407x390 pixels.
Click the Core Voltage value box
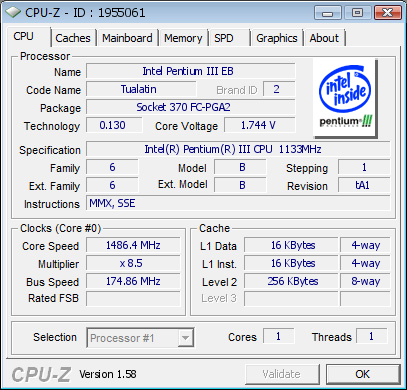(260, 125)
